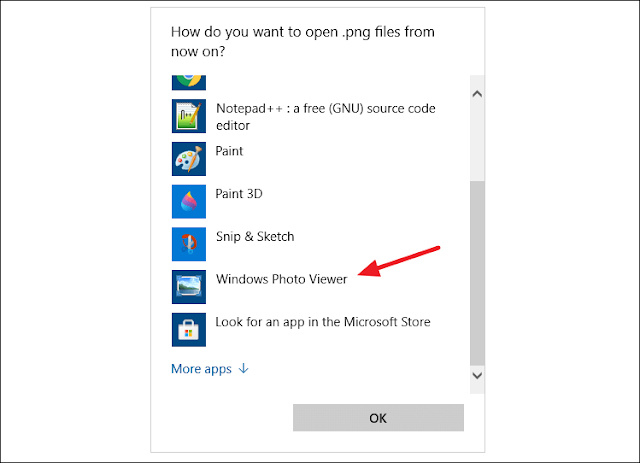
Task: Choose the Windows Photo Viewer icon
Action: coord(189,287)
